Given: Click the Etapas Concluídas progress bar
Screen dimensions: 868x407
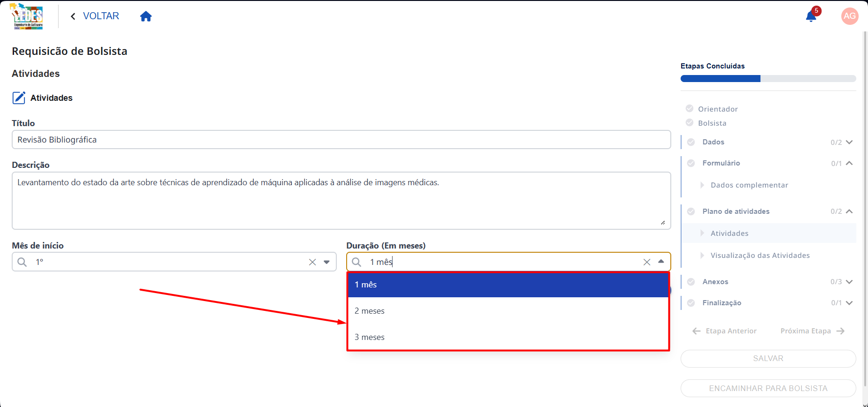Looking at the screenshot, I should pyautogui.click(x=768, y=79).
